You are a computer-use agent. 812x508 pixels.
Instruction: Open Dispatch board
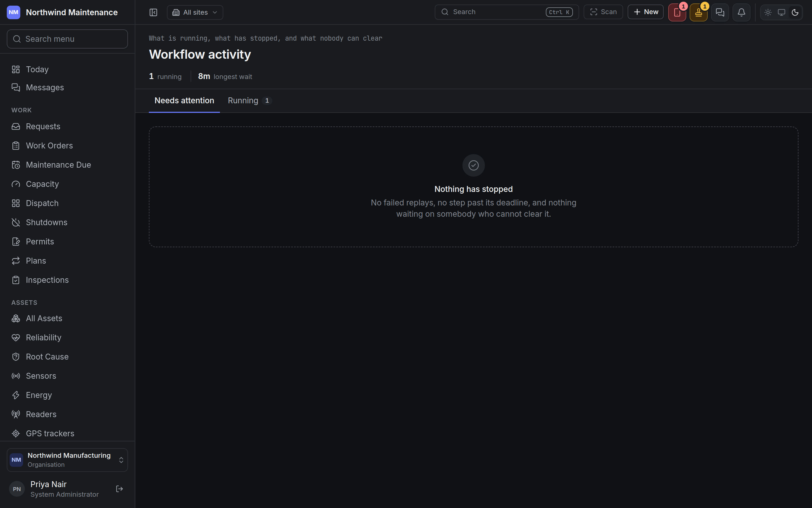tap(67, 203)
